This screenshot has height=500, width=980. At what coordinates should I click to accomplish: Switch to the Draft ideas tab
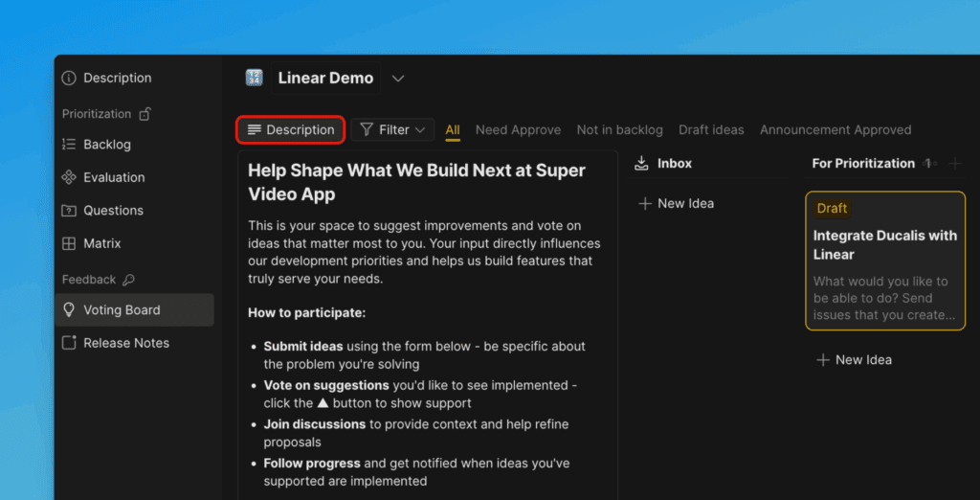[x=711, y=130]
